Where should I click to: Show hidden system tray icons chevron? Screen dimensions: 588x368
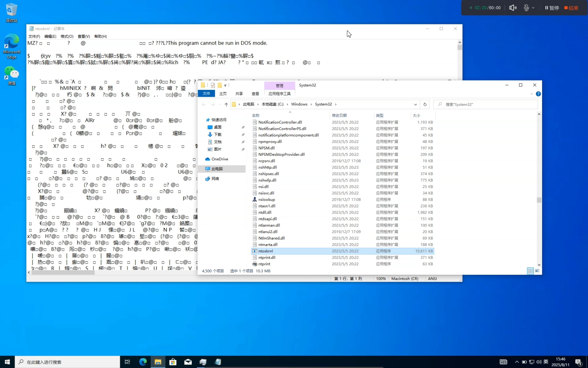[x=517, y=362]
